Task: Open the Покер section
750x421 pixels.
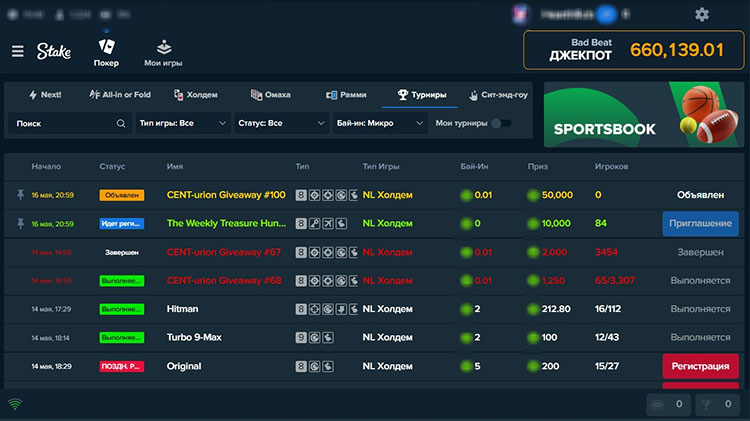Action: [x=106, y=52]
